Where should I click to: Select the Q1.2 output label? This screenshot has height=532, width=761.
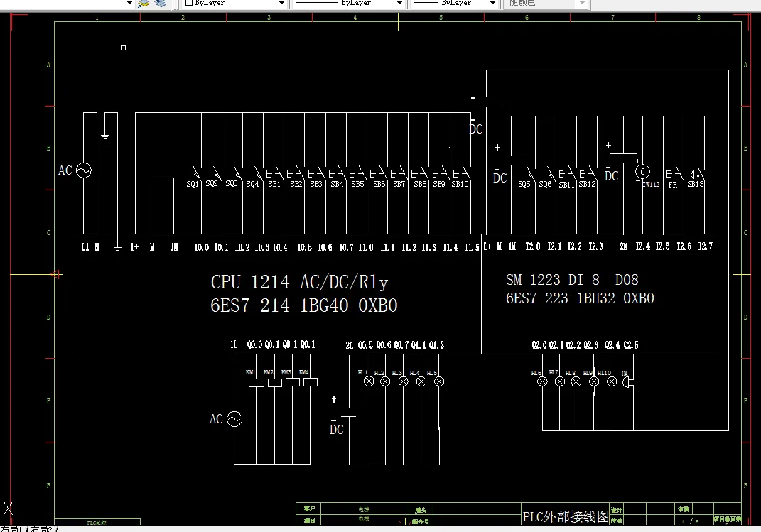tap(436, 345)
